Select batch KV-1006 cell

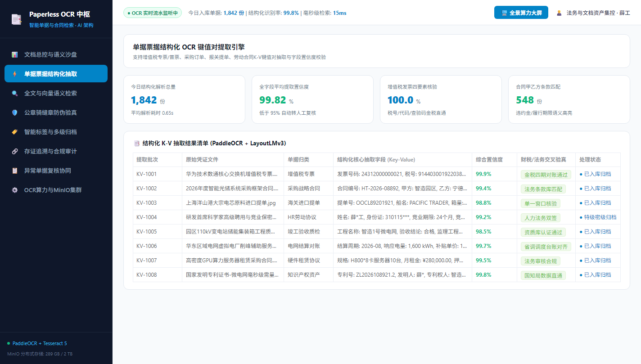pyautogui.click(x=158, y=246)
